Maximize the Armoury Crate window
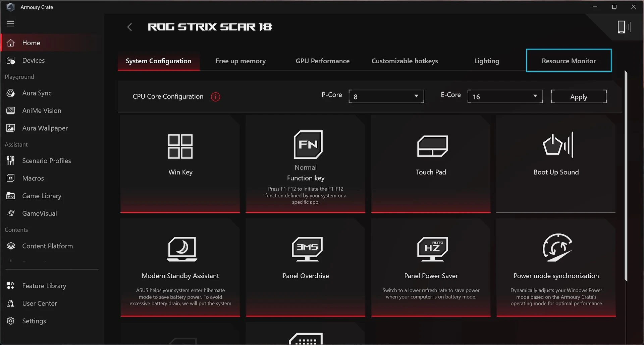Viewport: 644px width, 345px height. click(x=614, y=7)
